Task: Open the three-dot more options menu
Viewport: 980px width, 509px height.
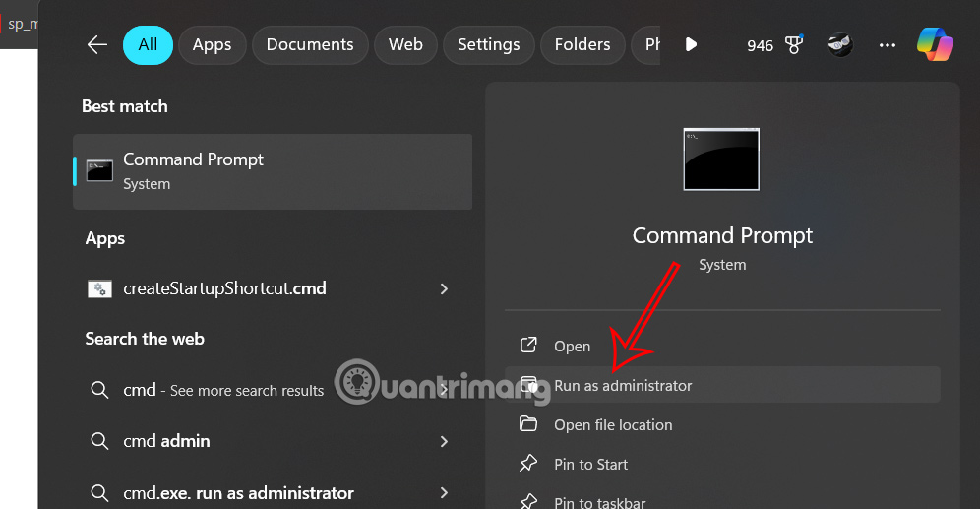Action: coord(887,45)
